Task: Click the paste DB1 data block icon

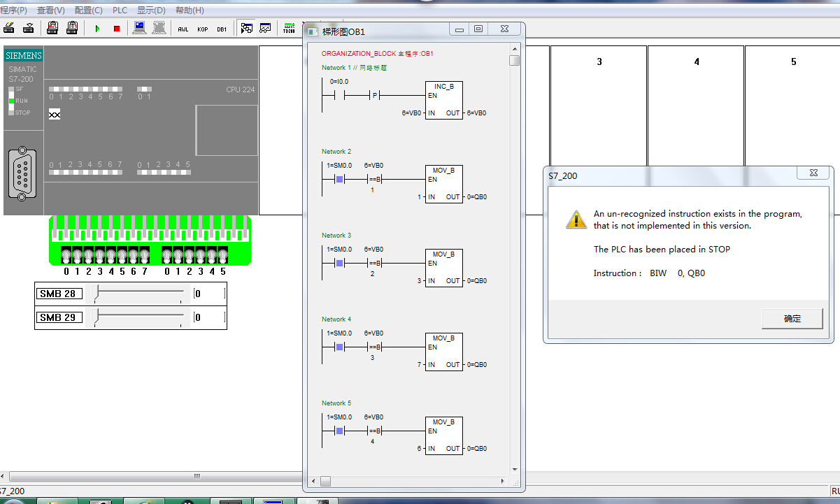Action: point(73,28)
